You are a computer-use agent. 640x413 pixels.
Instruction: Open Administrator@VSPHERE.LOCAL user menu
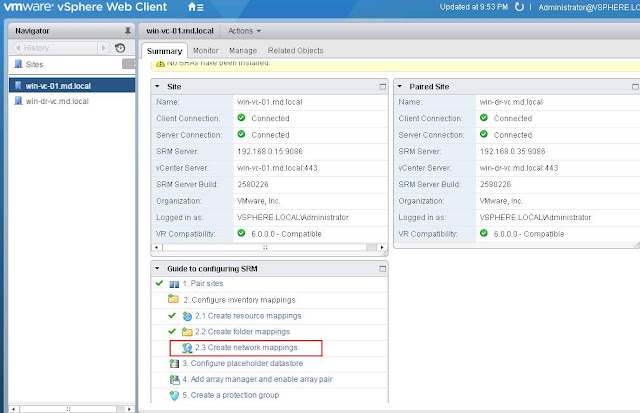[589, 7]
